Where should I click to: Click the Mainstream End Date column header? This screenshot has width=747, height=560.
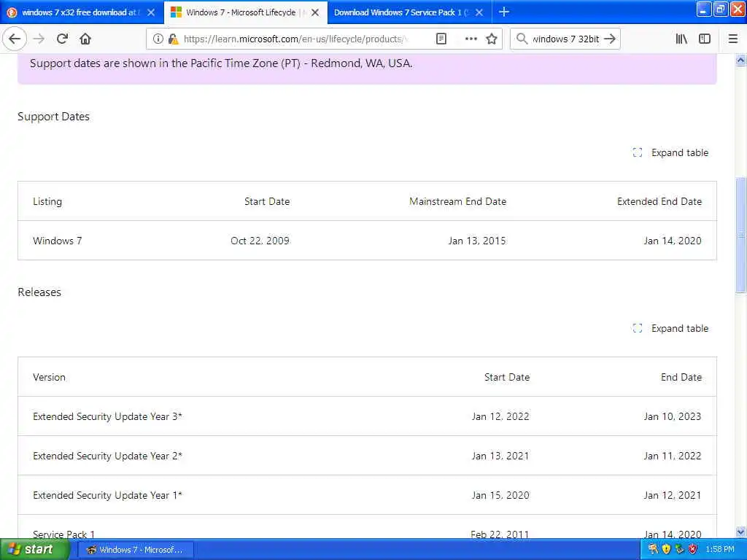[x=458, y=201]
